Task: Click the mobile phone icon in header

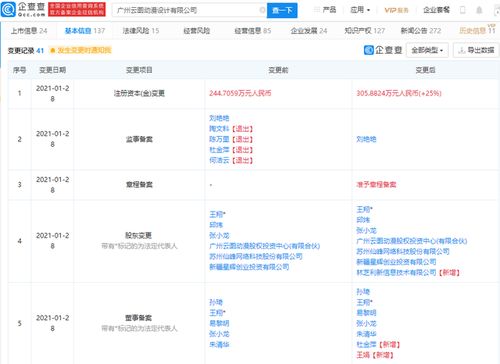Action: point(463,10)
